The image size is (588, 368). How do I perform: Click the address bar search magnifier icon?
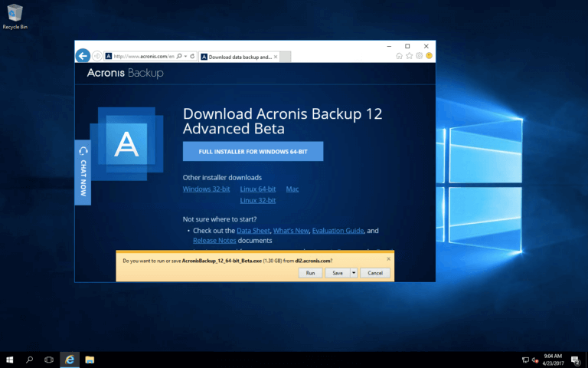point(179,56)
